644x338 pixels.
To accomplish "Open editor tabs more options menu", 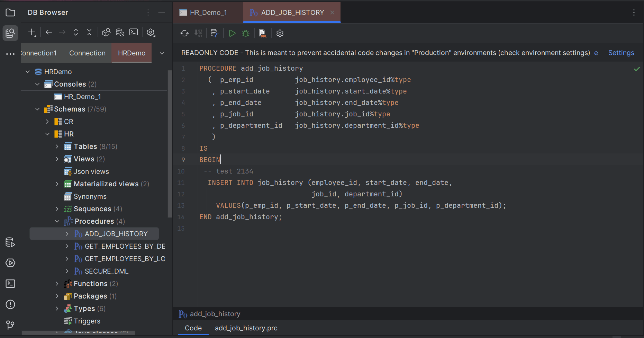I will pos(634,12).
